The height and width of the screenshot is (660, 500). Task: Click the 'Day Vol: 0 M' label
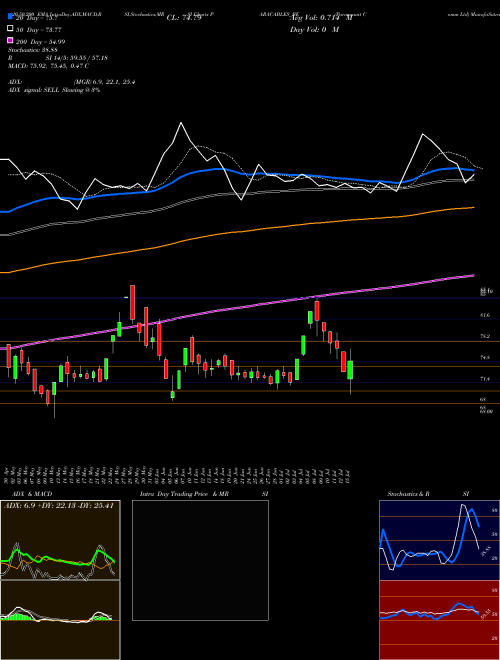pyautogui.click(x=314, y=29)
